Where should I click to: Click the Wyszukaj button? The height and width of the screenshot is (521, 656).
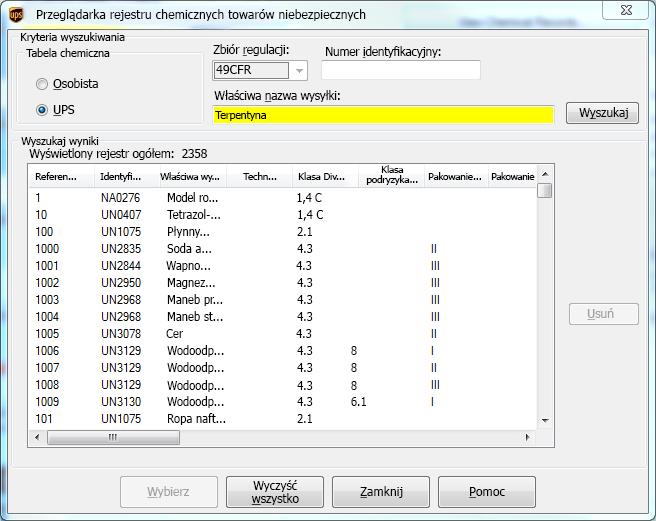point(602,113)
